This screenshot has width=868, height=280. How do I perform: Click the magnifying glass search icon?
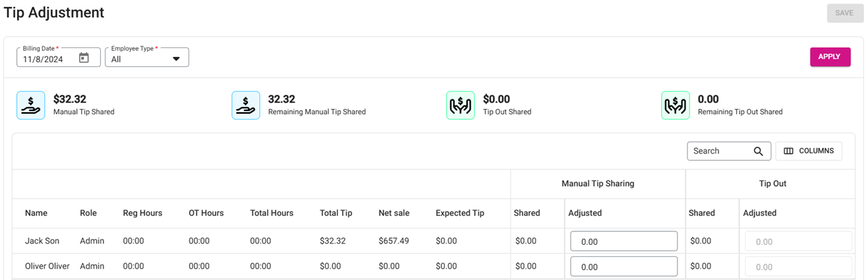(758, 151)
